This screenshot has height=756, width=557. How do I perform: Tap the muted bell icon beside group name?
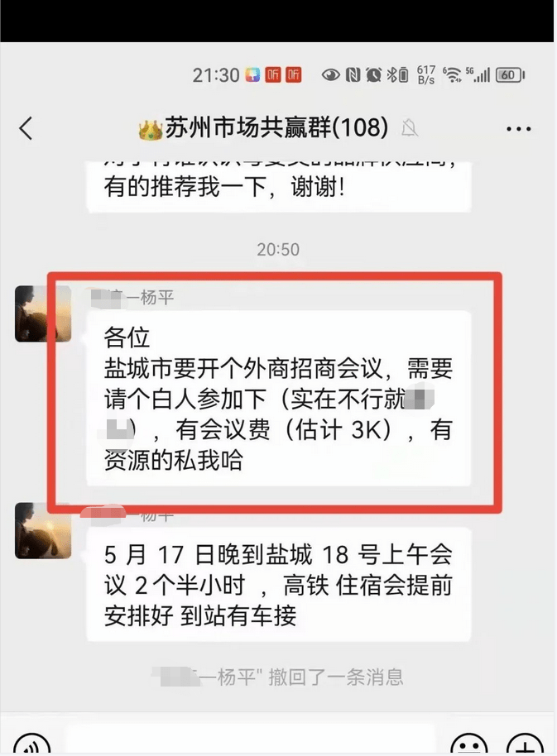point(410,127)
